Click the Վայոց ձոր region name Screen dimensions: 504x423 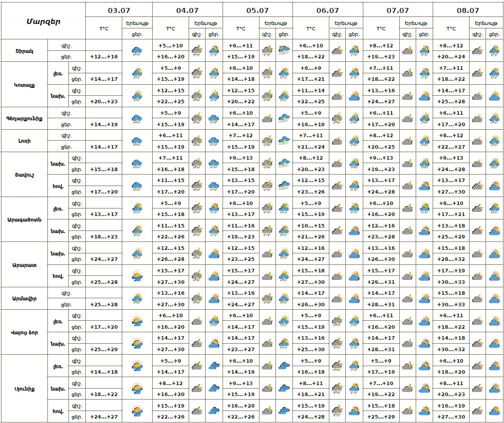(24, 333)
